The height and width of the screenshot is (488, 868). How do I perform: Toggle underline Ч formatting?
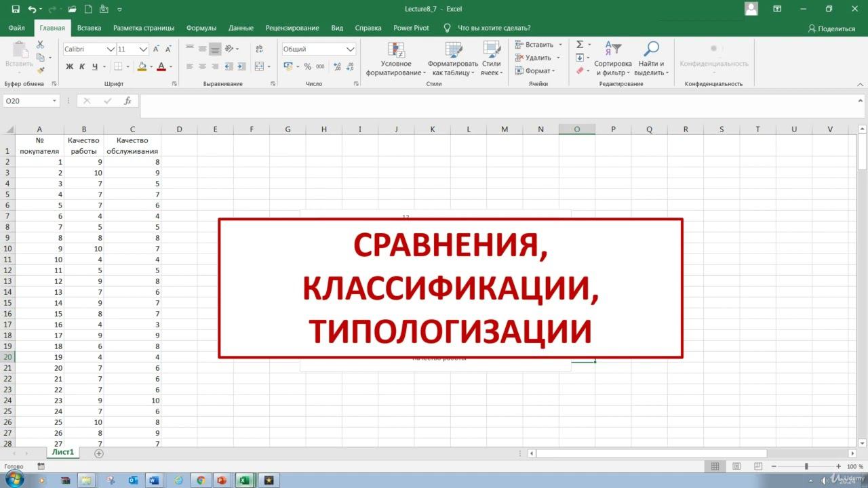[95, 66]
